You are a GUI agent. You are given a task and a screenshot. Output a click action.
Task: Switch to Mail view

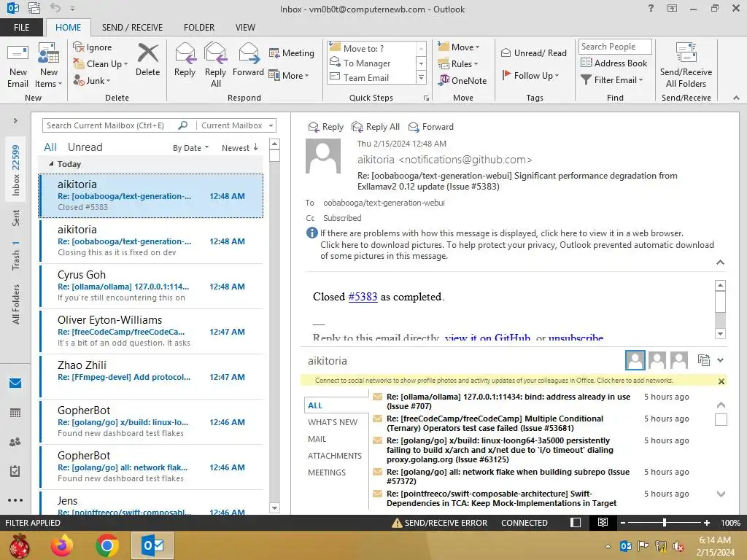[15, 384]
